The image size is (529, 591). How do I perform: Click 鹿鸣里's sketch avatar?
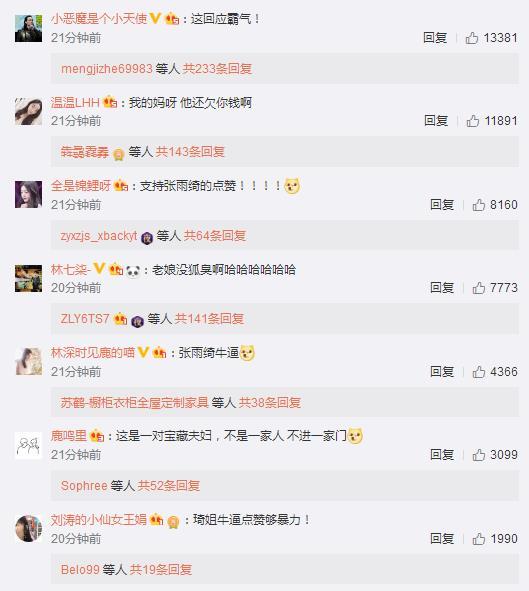(x=28, y=445)
